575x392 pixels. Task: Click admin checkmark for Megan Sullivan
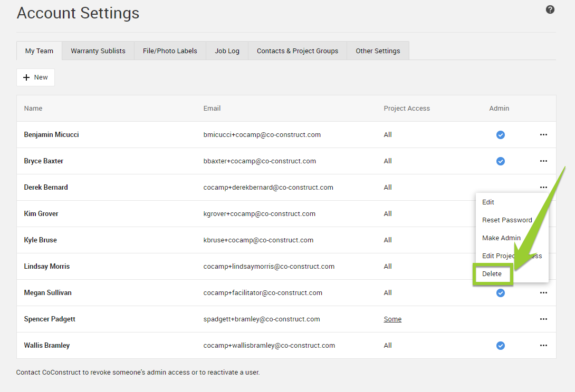point(500,293)
